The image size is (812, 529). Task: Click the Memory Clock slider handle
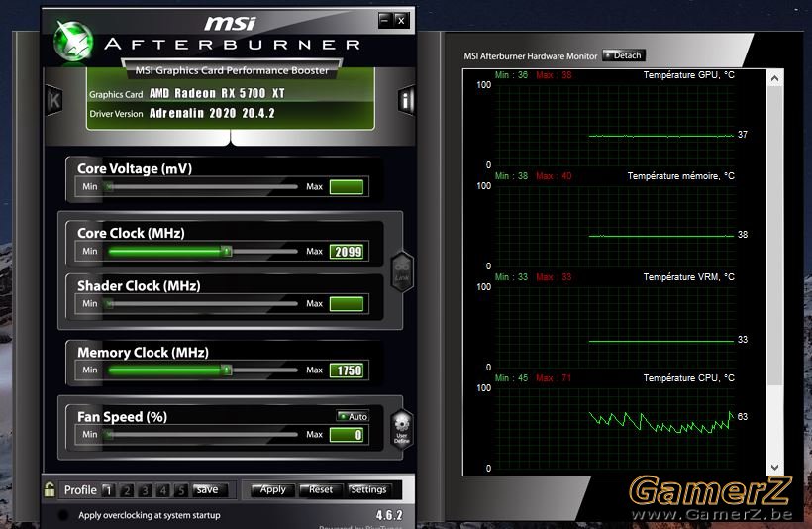227,370
